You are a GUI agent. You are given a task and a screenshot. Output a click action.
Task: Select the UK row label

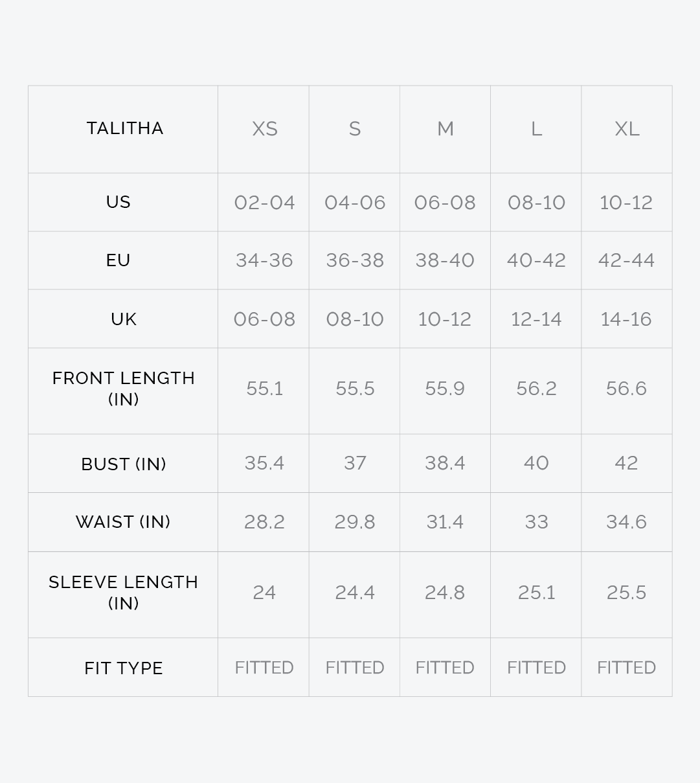point(124,319)
